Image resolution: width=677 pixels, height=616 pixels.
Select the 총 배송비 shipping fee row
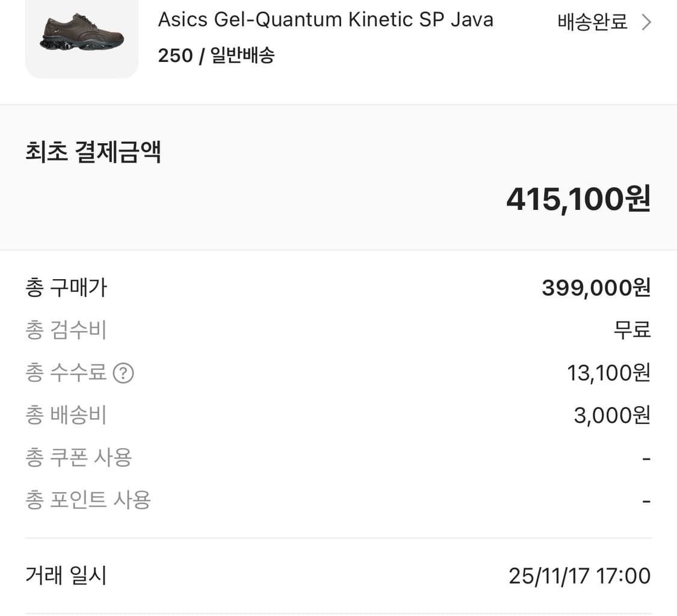pyautogui.click(x=66, y=415)
